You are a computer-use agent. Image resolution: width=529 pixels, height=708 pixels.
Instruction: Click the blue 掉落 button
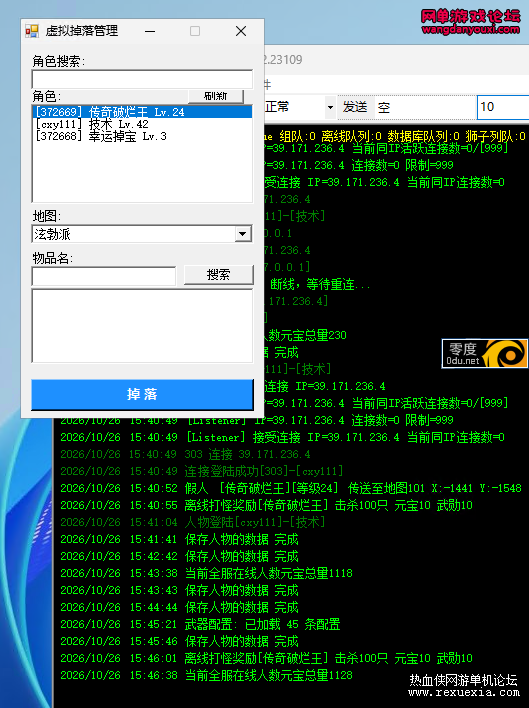pos(142,394)
